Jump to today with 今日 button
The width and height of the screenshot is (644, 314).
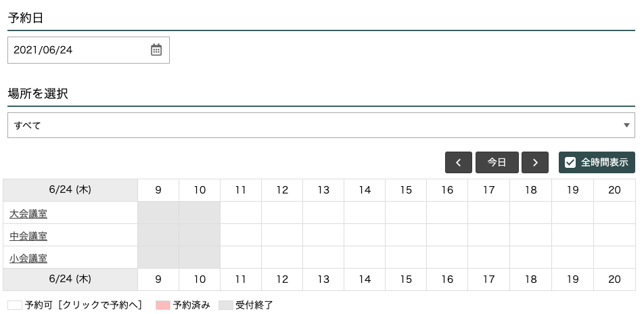click(x=497, y=162)
